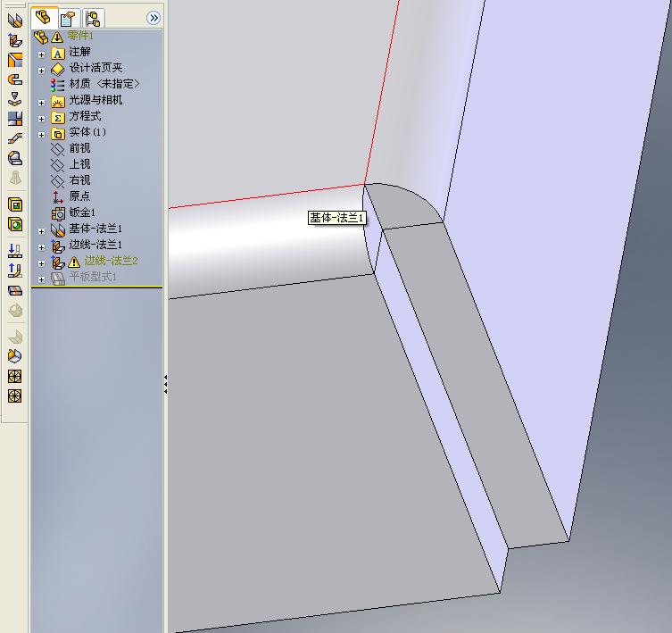
Task: Select the Sketched Bend tool
Action: (x=15, y=99)
